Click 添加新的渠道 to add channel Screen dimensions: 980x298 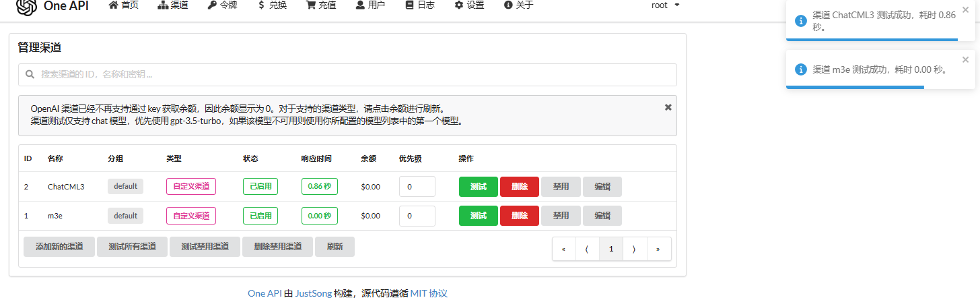tap(59, 247)
